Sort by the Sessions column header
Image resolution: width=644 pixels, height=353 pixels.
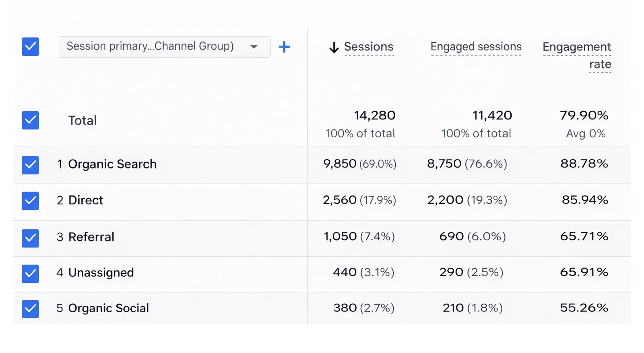[369, 47]
